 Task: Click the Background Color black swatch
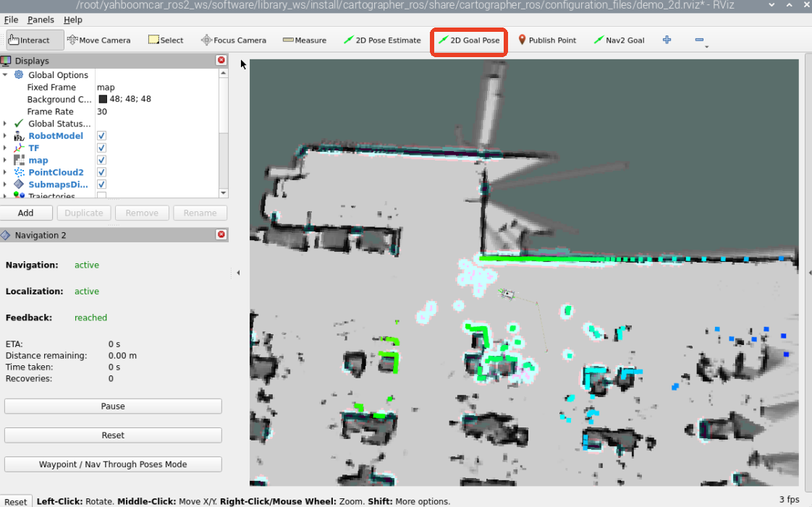click(x=103, y=99)
